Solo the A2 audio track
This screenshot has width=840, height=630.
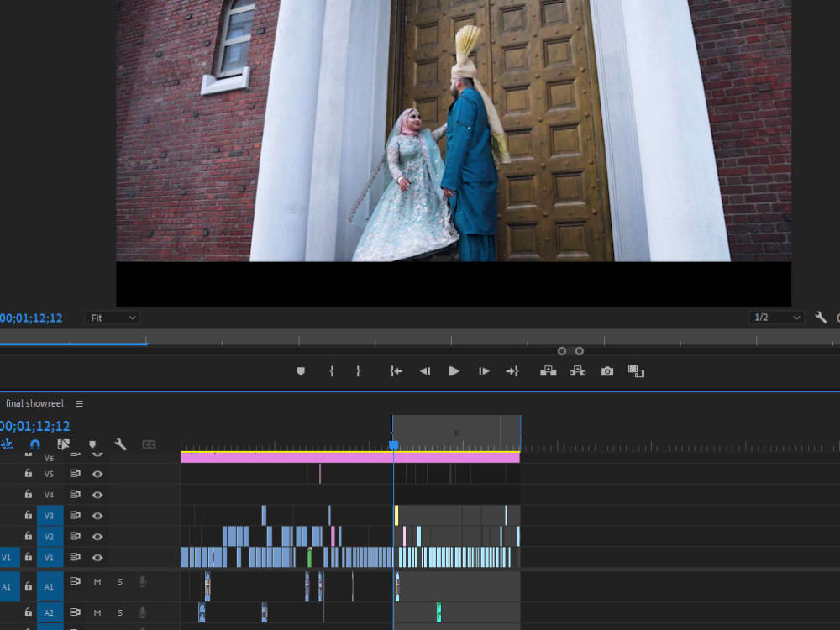tap(119, 612)
